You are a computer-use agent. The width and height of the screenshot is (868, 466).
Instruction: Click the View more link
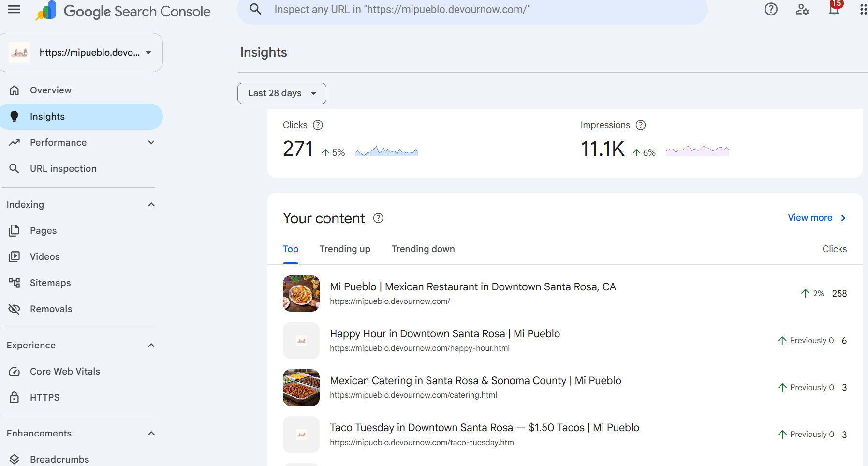pos(817,218)
